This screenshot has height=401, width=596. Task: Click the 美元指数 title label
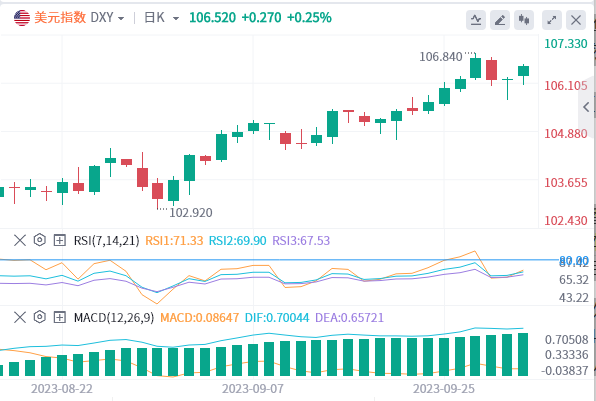coord(60,17)
